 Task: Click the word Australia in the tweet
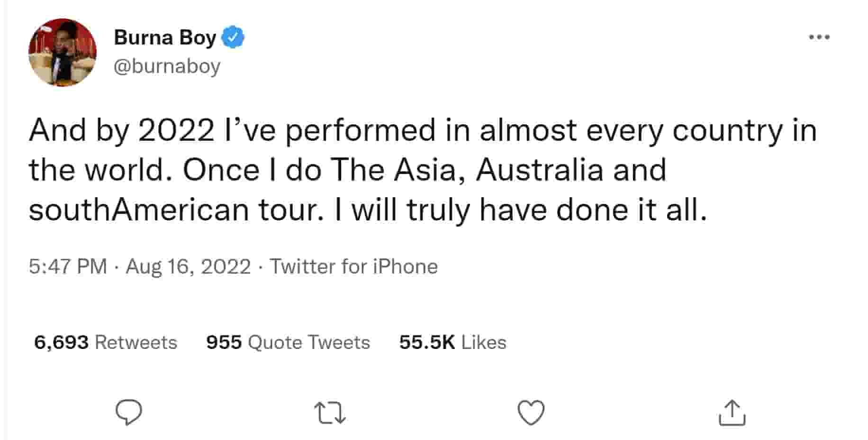(540, 170)
